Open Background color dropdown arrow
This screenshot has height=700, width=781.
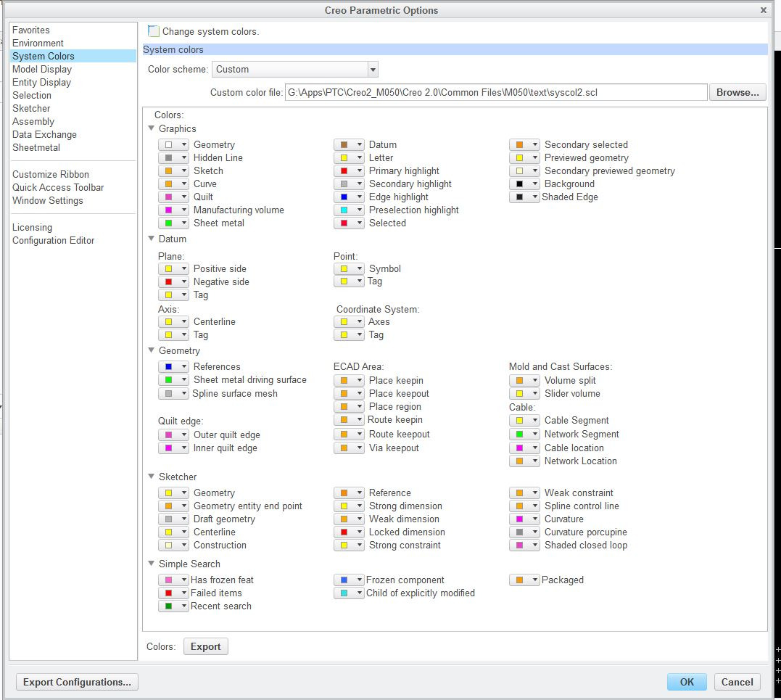[x=535, y=184]
